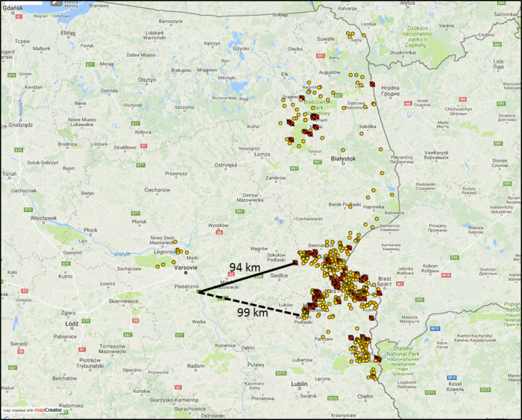The height and width of the screenshot is (420, 522).
Task: Select the Chełm town label
Action: [x=365, y=396]
